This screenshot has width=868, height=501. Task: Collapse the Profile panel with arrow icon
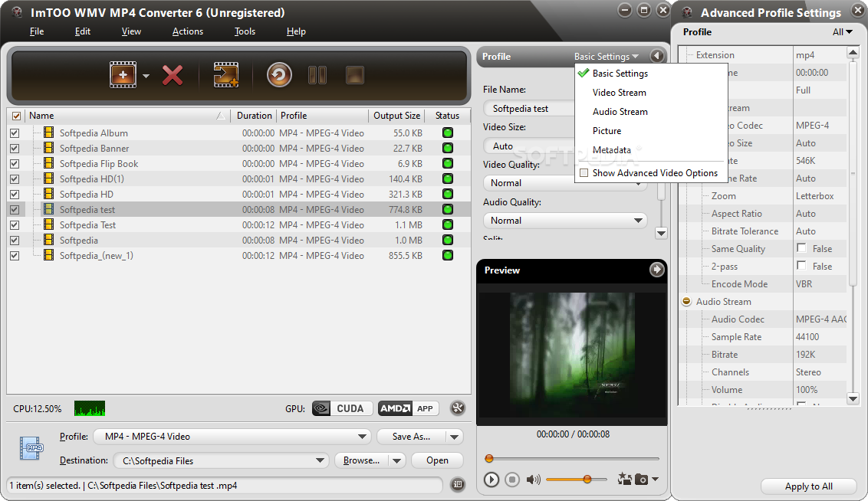coord(656,56)
